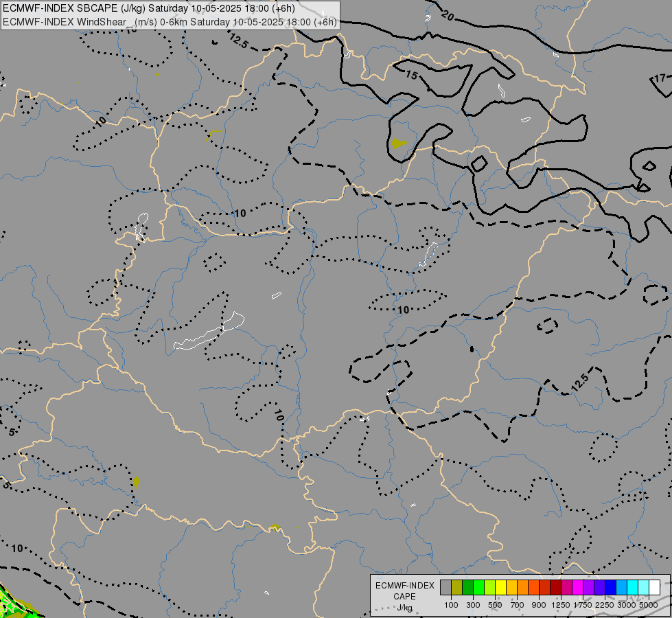
Task: Select the amber swatch left of 700
Action: [511, 587]
